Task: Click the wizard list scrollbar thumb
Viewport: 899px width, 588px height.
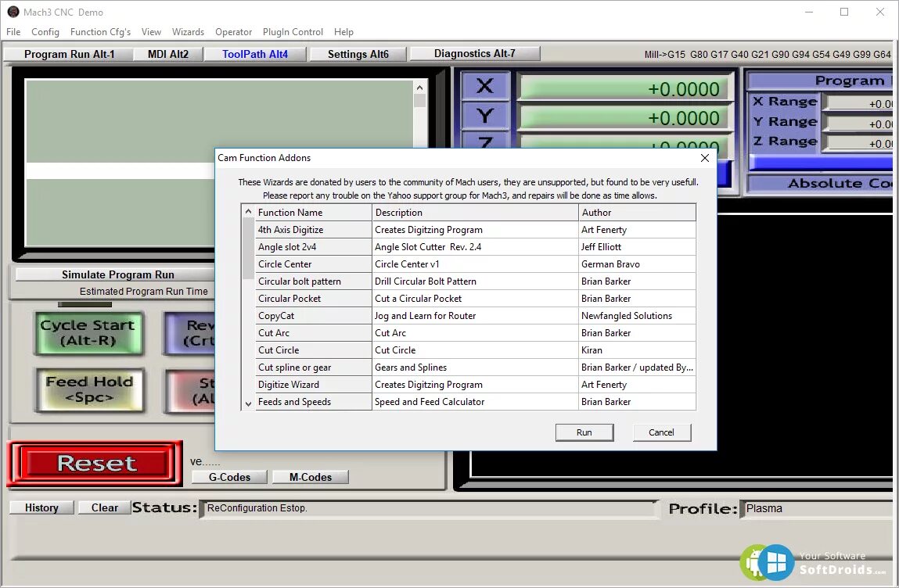Action: 248,249
